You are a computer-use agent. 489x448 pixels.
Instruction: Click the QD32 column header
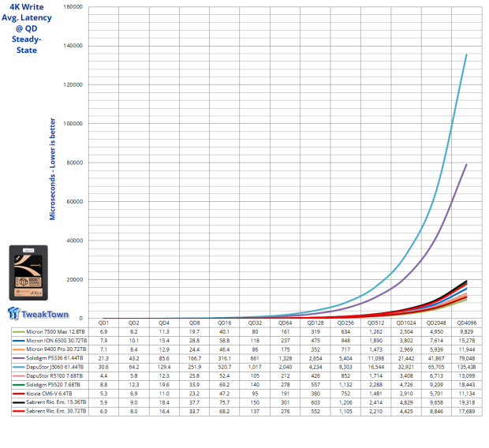click(255, 323)
